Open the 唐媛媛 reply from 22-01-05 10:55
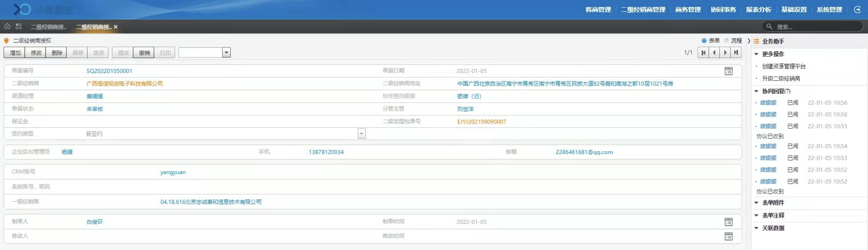 coord(768,126)
